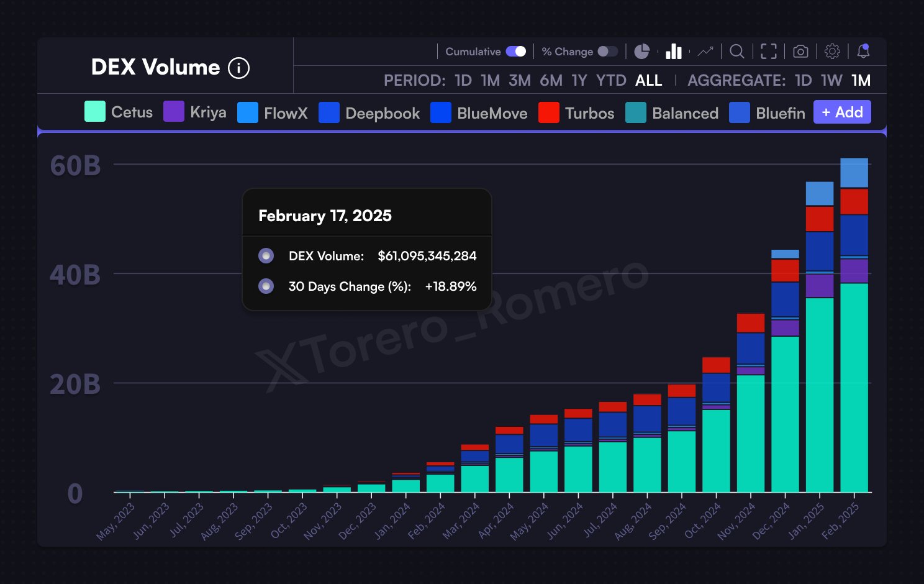
Task: Switch to pie chart view
Action: (x=641, y=52)
